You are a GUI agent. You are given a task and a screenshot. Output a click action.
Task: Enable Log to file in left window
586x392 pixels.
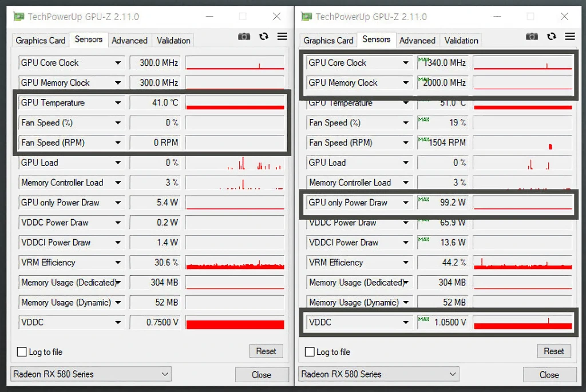(x=22, y=352)
